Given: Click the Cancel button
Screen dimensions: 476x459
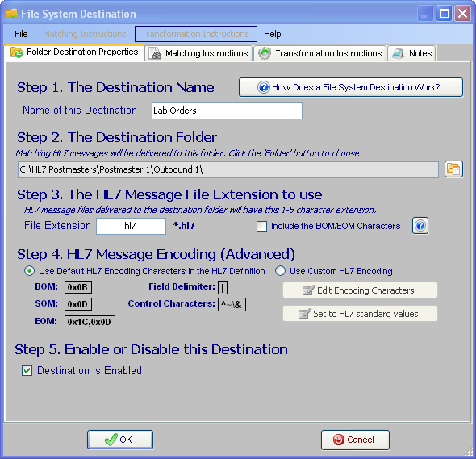Looking at the screenshot, I should coord(355,440).
